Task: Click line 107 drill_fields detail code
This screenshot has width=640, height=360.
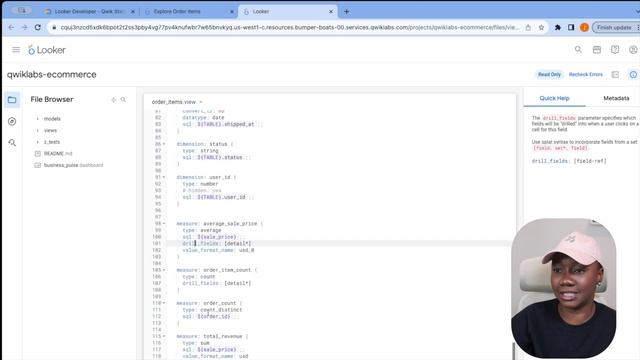Action: 216,283
